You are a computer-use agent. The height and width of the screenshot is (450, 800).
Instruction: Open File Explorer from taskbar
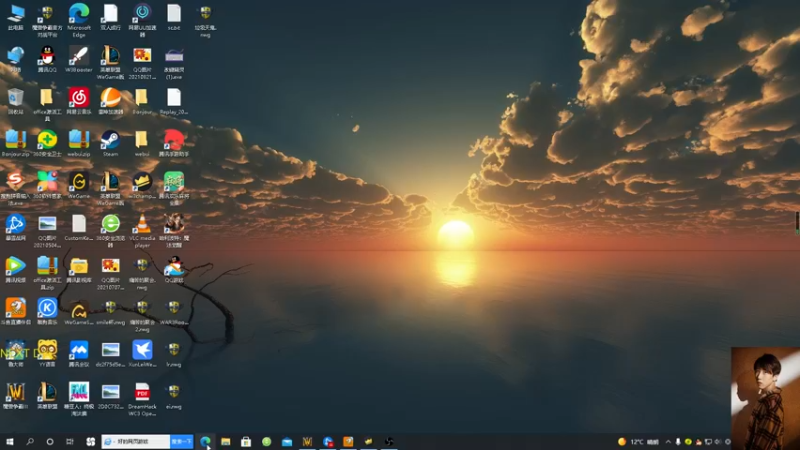226,441
